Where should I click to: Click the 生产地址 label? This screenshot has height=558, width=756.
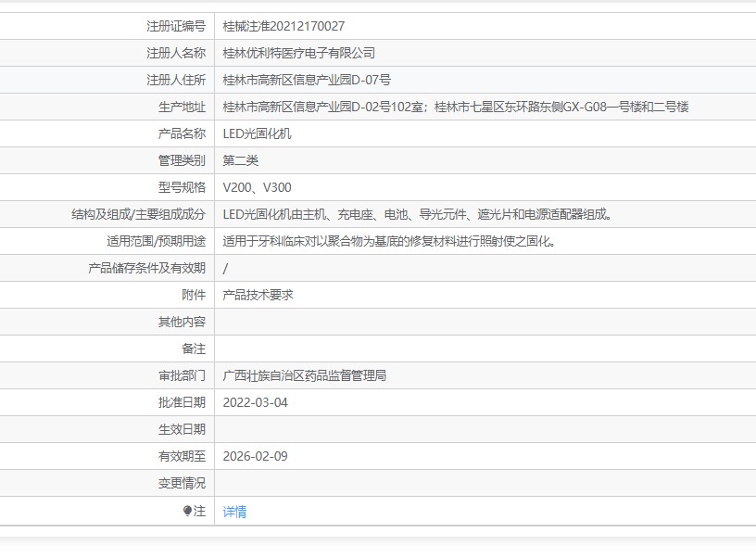(x=182, y=107)
